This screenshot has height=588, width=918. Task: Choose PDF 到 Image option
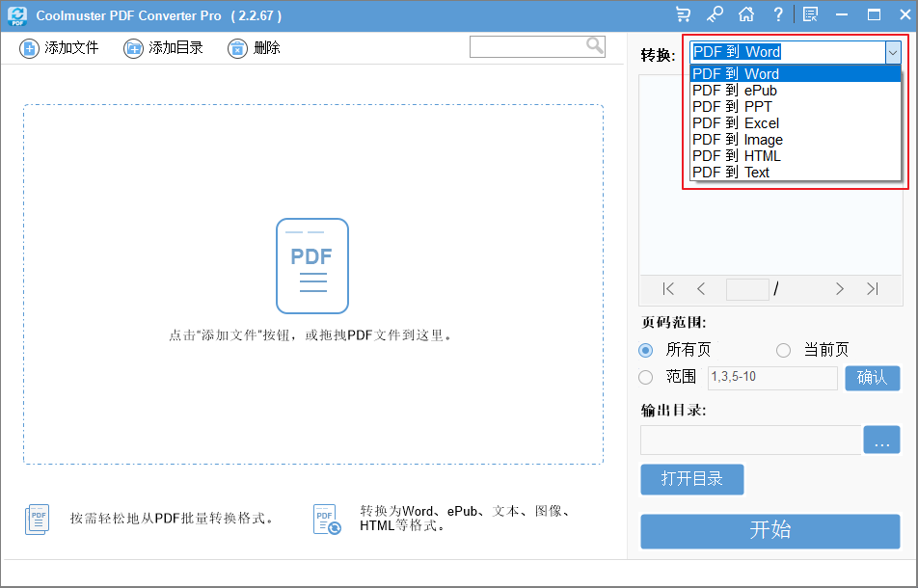click(795, 139)
